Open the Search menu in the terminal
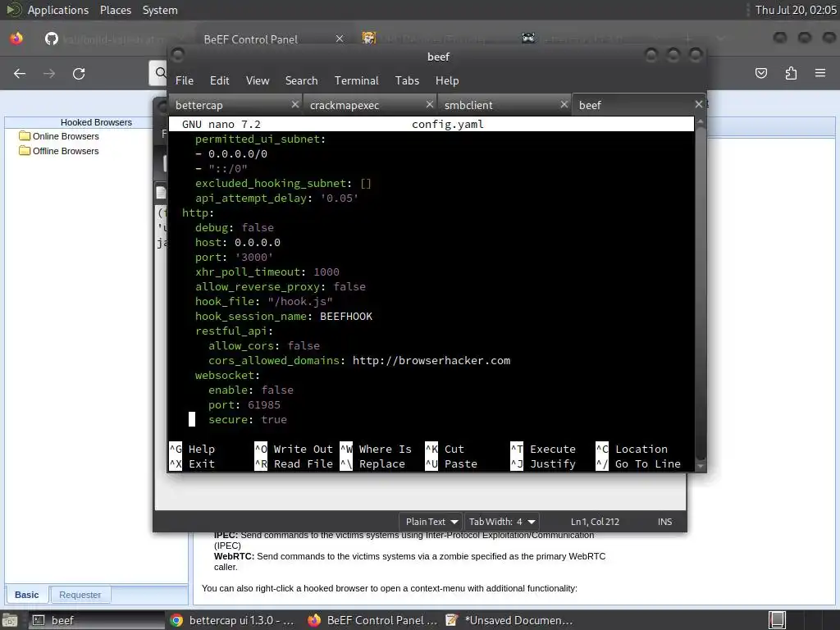The width and height of the screenshot is (840, 630). pos(301,80)
